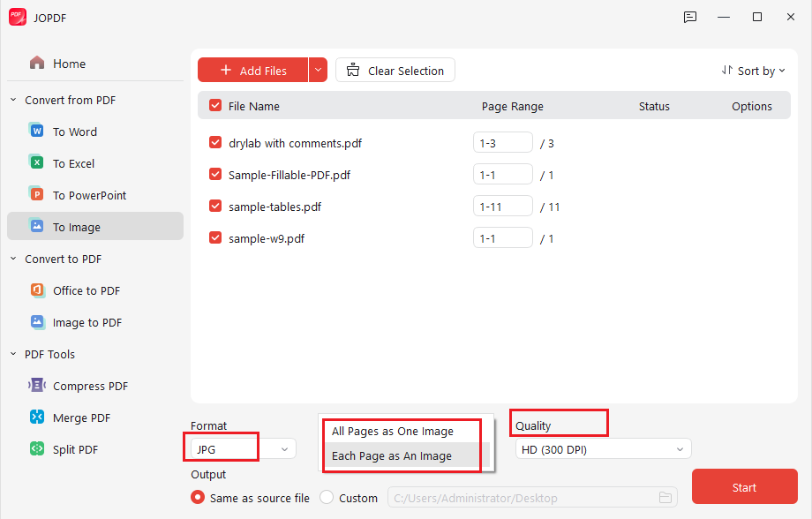This screenshot has width=812, height=519.
Task: Open the JPG format dropdown
Action: point(243,449)
